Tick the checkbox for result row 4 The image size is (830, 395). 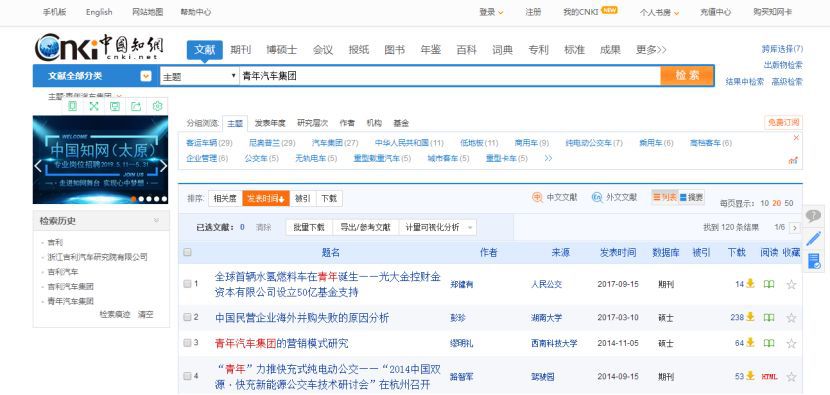click(x=187, y=376)
